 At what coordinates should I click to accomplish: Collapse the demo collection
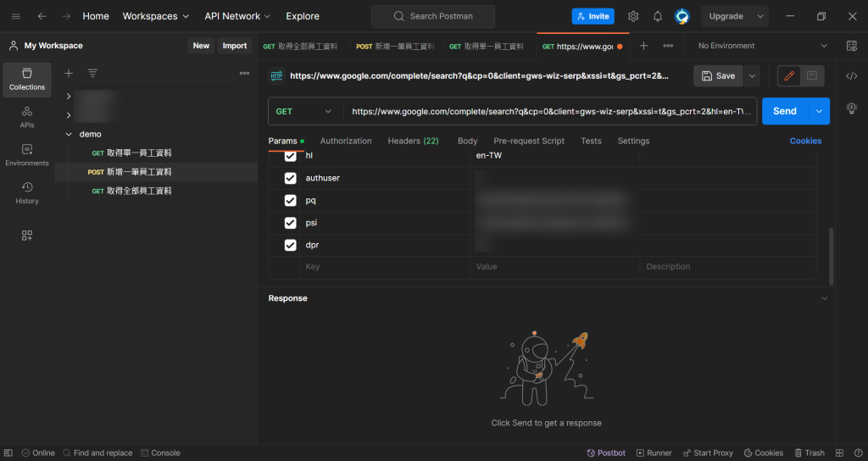(69, 134)
